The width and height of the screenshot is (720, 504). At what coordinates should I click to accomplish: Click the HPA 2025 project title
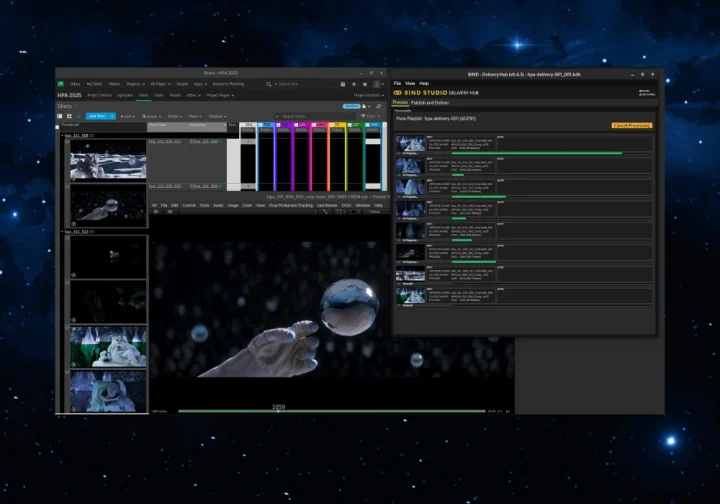[69, 95]
